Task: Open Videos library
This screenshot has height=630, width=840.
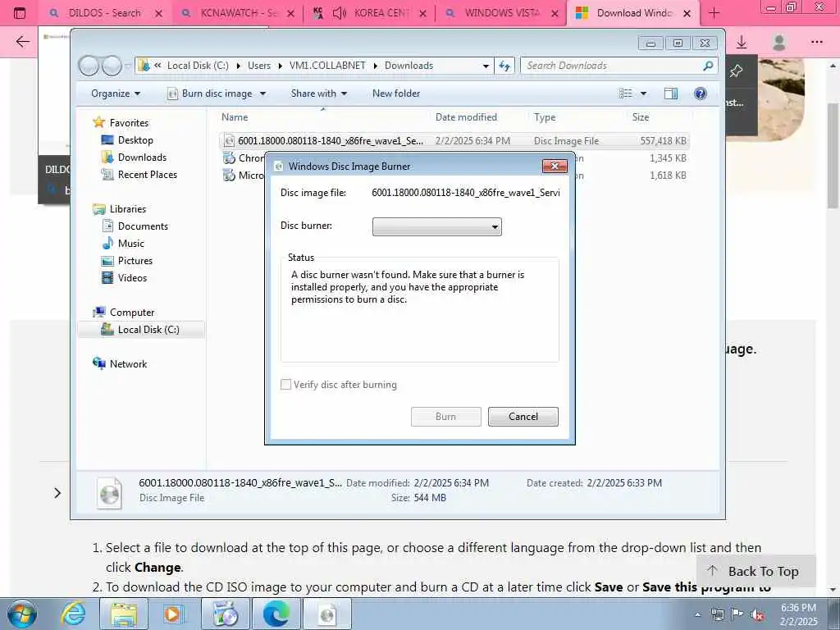Action: point(132,277)
